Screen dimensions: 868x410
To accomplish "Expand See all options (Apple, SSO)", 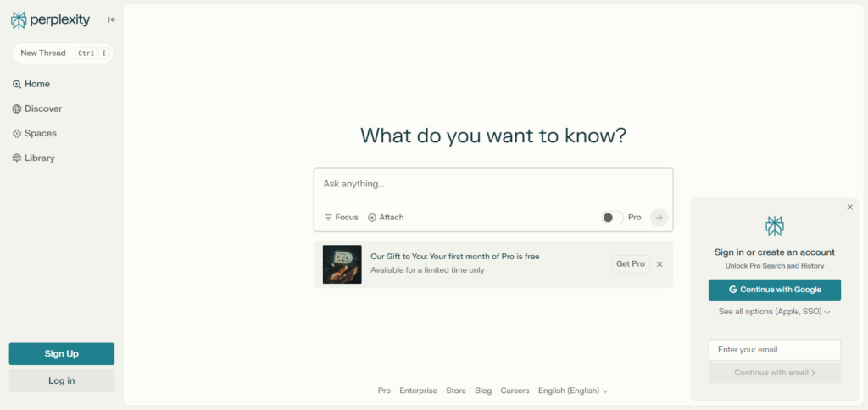I will (x=775, y=312).
